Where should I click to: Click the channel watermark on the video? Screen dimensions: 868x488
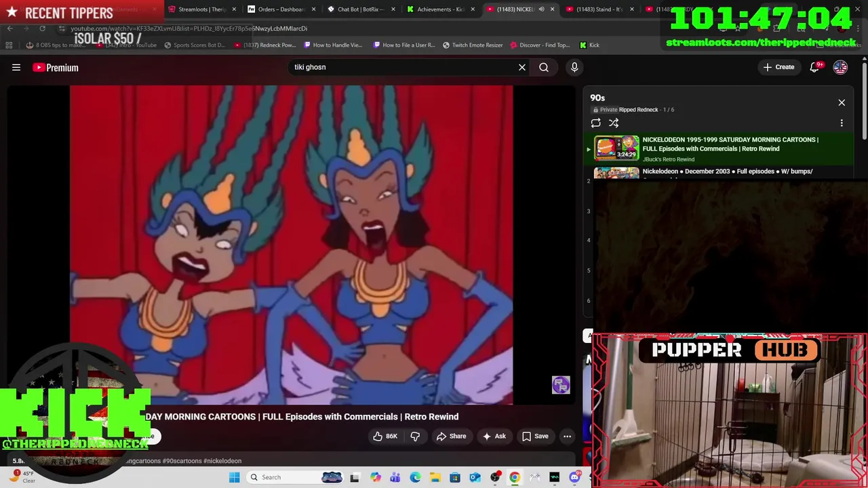(x=561, y=385)
